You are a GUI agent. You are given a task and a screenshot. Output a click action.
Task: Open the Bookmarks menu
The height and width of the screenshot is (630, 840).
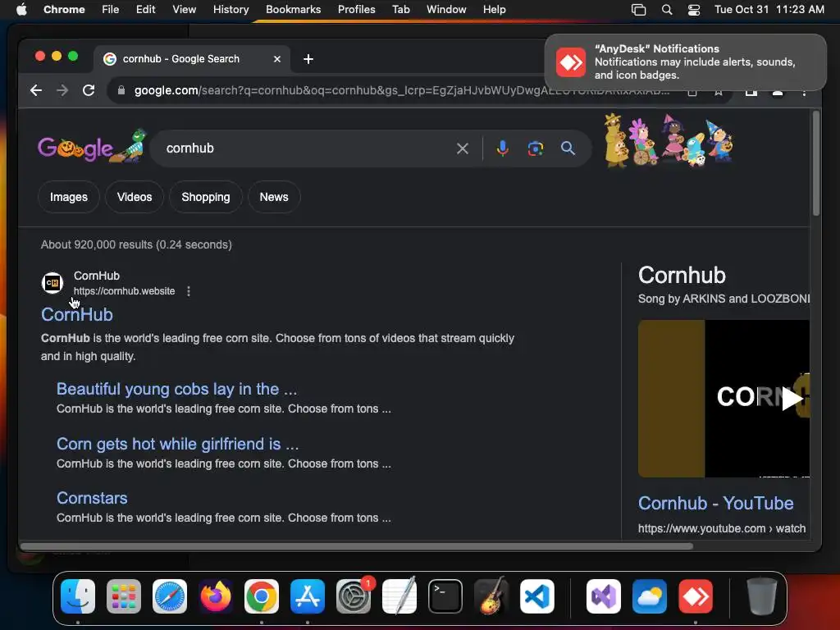pos(293,10)
